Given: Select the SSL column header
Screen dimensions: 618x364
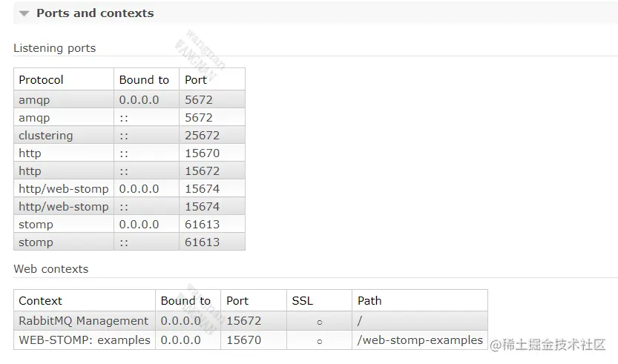Looking at the screenshot, I should 319,300.
